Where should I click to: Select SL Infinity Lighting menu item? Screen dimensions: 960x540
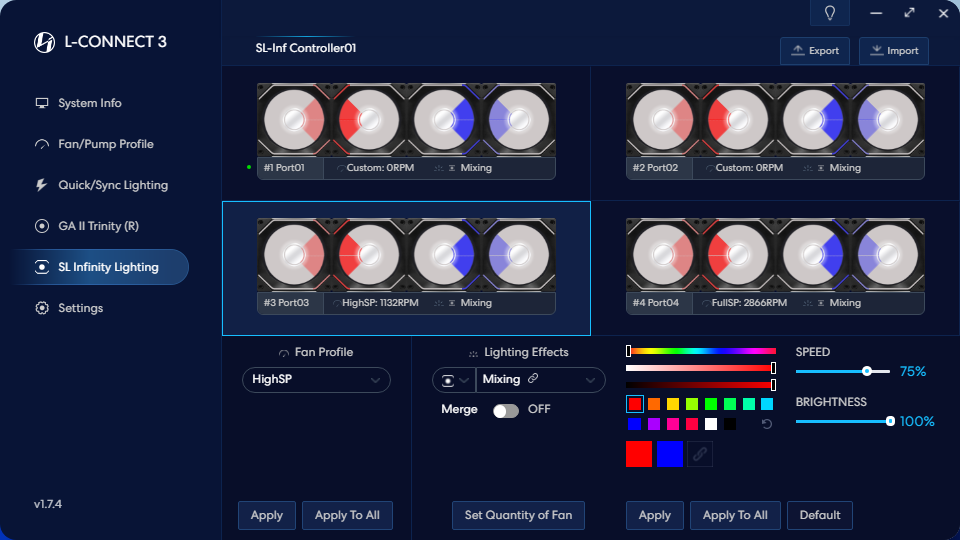tap(100, 267)
